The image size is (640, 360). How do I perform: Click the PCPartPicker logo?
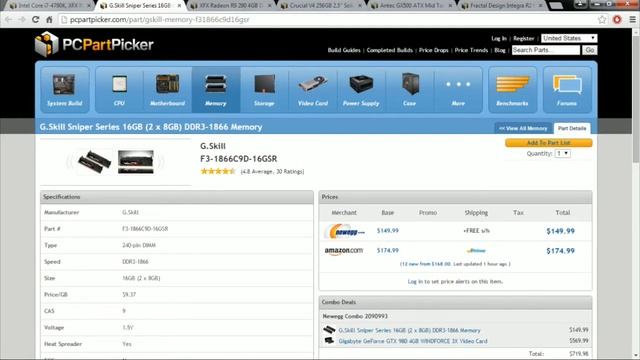tap(94, 44)
